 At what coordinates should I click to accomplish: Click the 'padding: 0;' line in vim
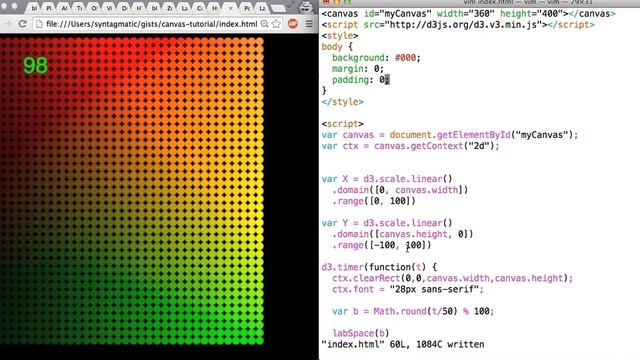360,80
